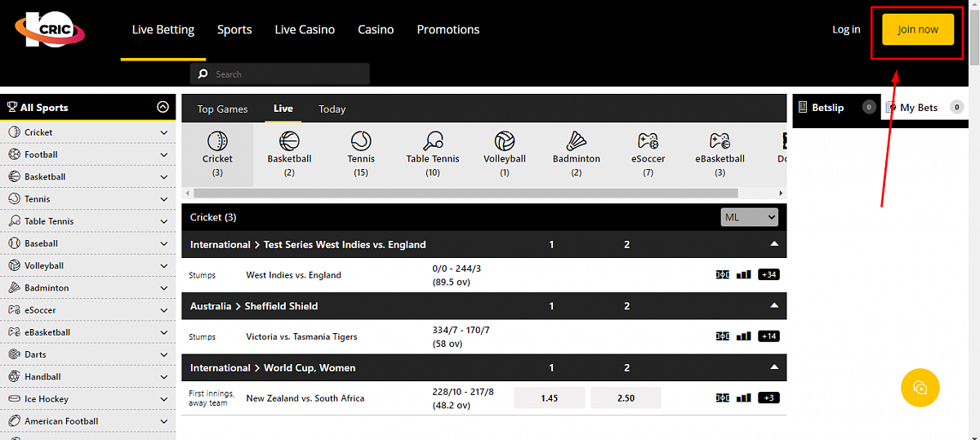Expand Football in the sidebar
Screen dimensions: 980x440
tap(164, 154)
